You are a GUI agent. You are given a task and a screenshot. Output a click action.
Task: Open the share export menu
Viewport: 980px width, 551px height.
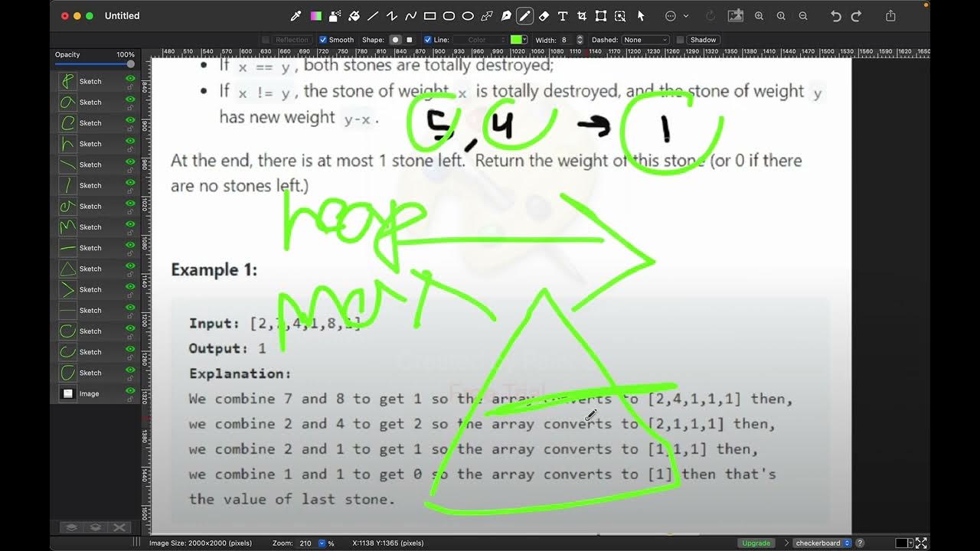pos(890,16)
